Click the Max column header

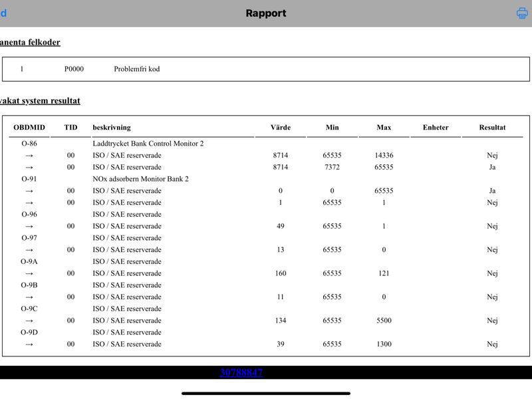point(384,128)
